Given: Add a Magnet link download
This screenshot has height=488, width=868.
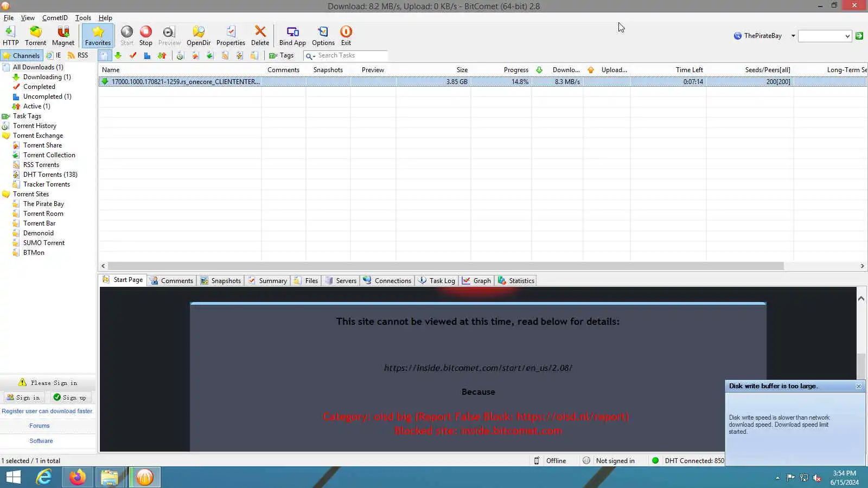Looking at the screenshot, I should click(x=63, y=36).
